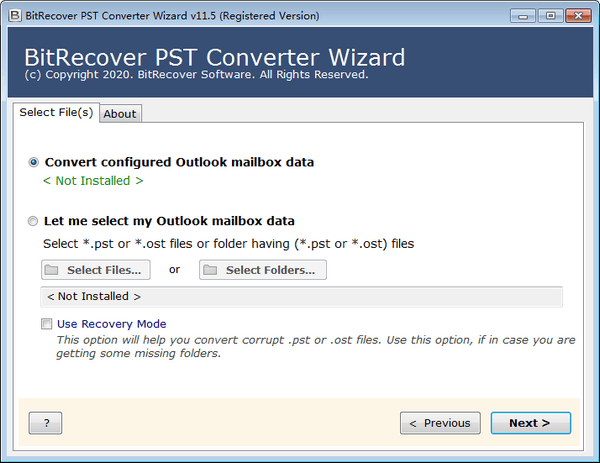Go to the Next wizard step

pyautogui.click(x=530, y=423)
